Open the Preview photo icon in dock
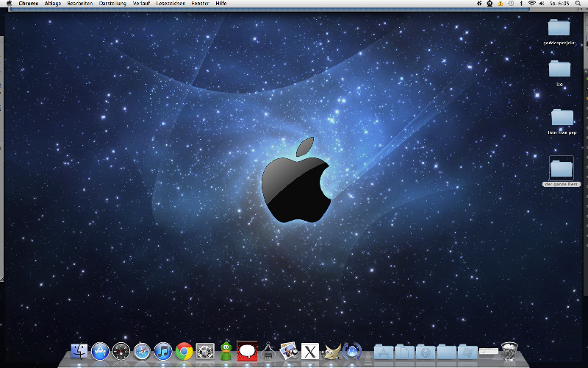Screen dimensions: 588x368 (x=289, y=351)
